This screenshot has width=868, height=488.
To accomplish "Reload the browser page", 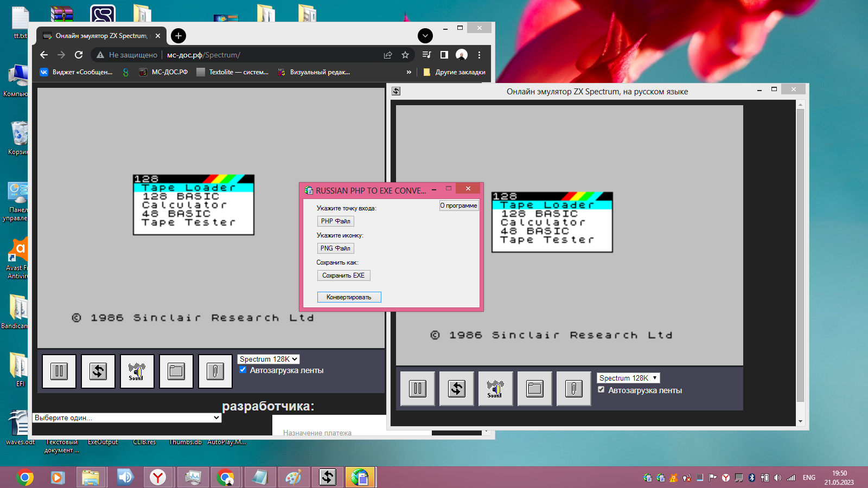I will [79, 55].
